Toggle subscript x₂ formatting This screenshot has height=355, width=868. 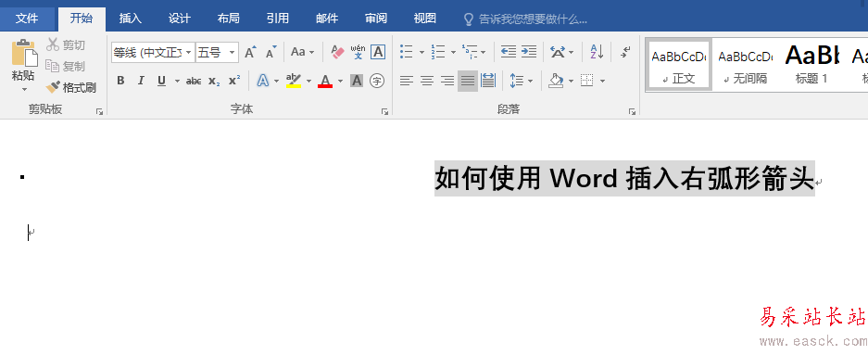[214, 82]
